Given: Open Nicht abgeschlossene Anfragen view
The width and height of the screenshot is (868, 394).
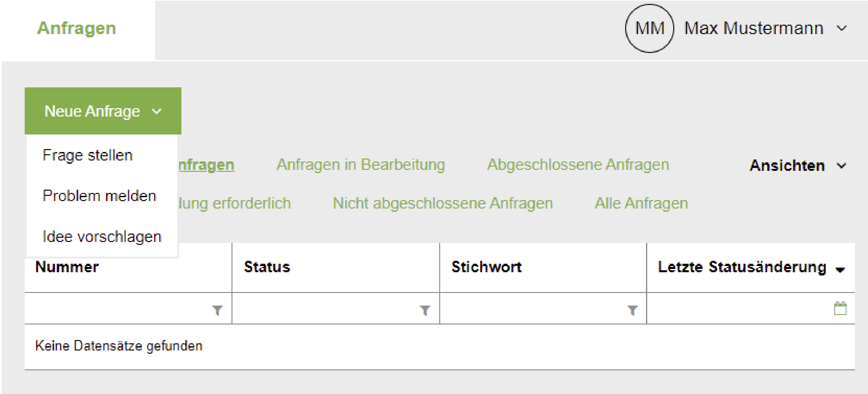Looking at the screenshot, I should point(443,203).
